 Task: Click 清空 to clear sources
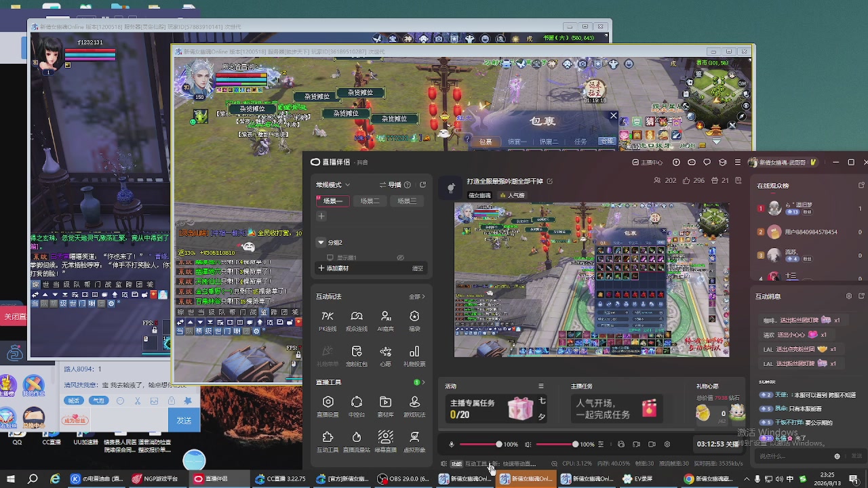(418, 268)
